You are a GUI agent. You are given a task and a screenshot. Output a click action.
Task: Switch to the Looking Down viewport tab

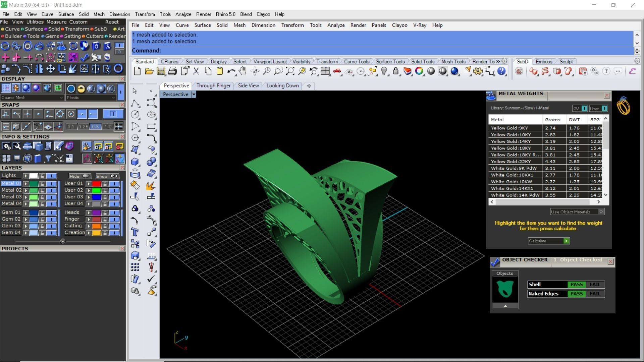click(282, 85)
